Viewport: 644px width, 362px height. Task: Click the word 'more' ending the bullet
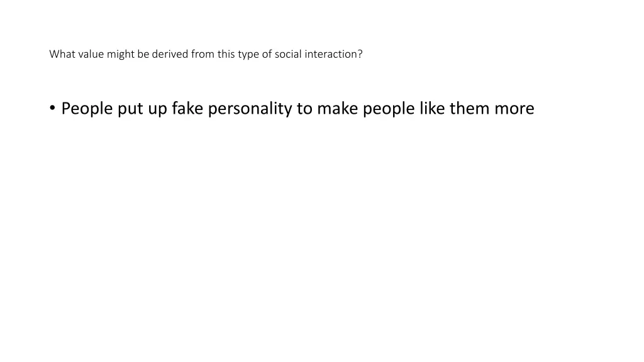coord(514,109)
